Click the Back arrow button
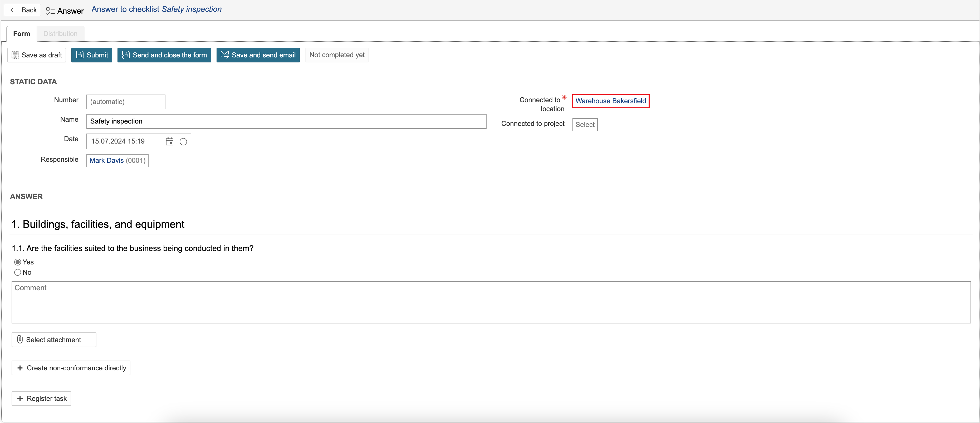980x423 pixels. point(23,10)
